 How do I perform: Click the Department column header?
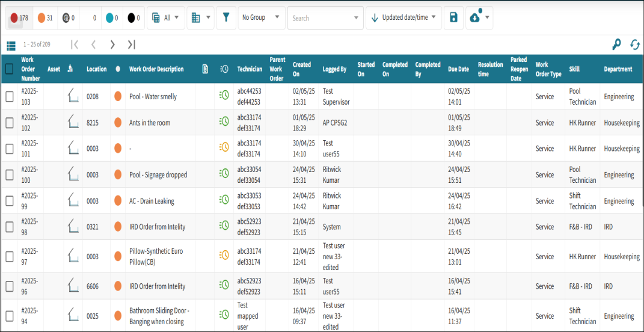click(618, 69)
